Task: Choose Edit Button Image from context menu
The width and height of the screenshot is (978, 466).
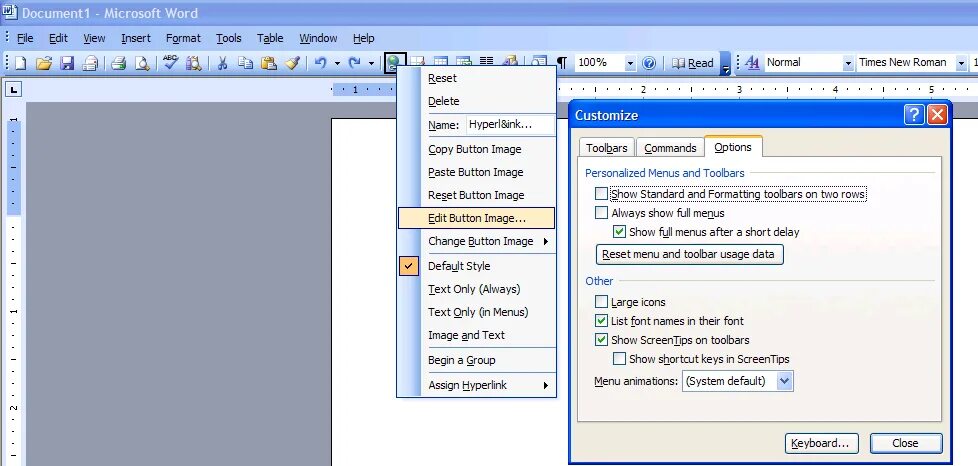Action: pyautogui.click(x=477, y=218)
